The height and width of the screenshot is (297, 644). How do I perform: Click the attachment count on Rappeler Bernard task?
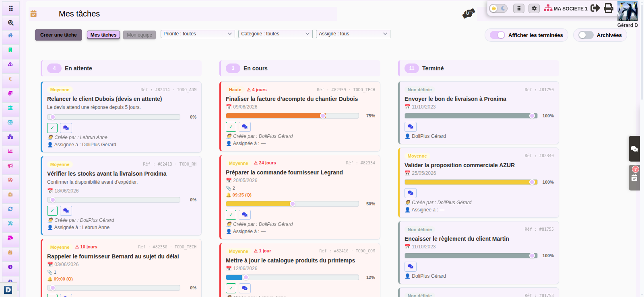(x=52, y=272)
